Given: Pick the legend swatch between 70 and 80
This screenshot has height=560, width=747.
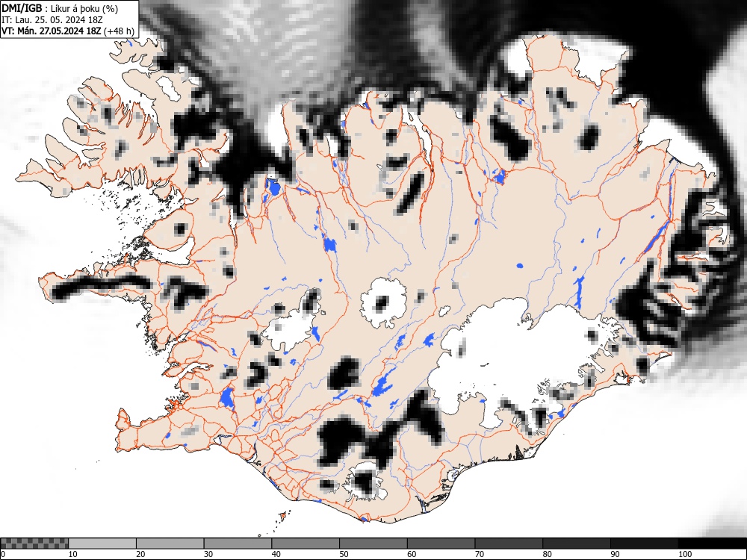Looking at the screenshot, I should 509,544.
